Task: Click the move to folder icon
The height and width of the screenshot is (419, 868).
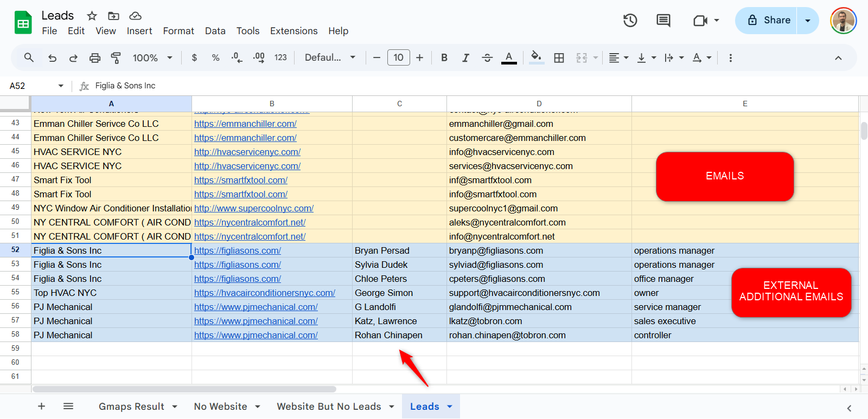Action: (x=113, y=16)
